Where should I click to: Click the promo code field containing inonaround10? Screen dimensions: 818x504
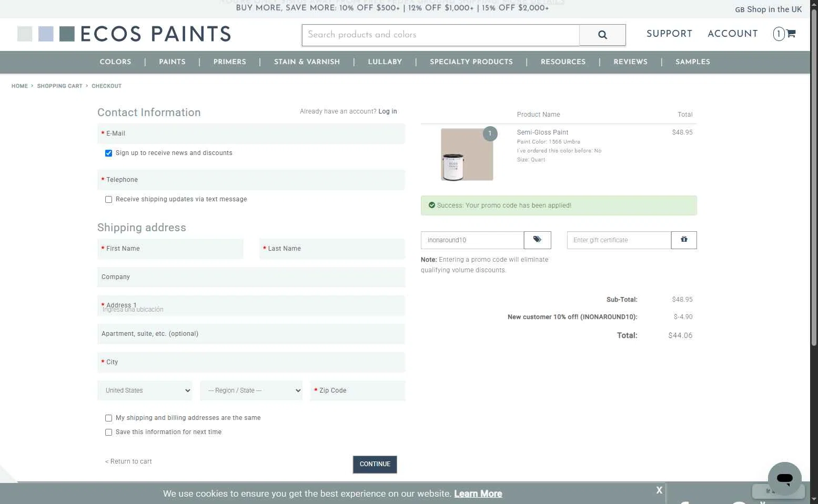[x=472, y=240]
